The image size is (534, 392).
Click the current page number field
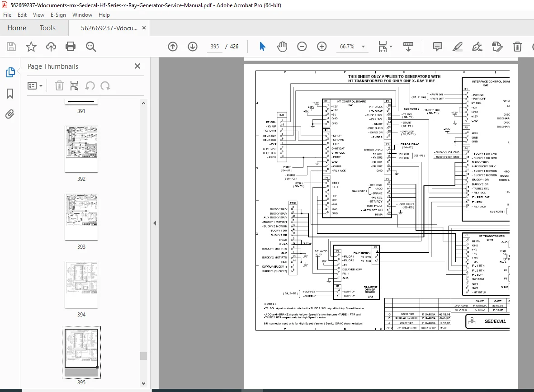tap(215, 47)
